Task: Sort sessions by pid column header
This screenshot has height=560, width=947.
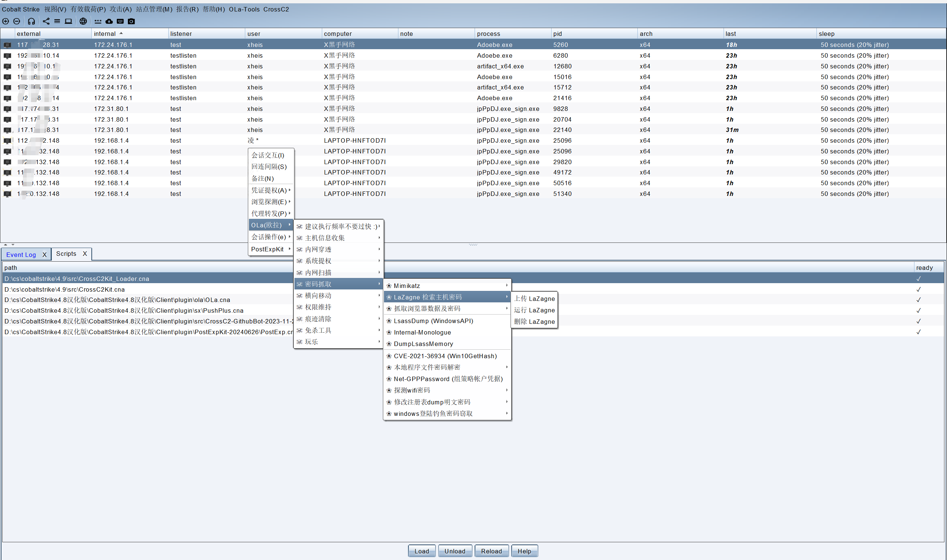Action: 594,34
